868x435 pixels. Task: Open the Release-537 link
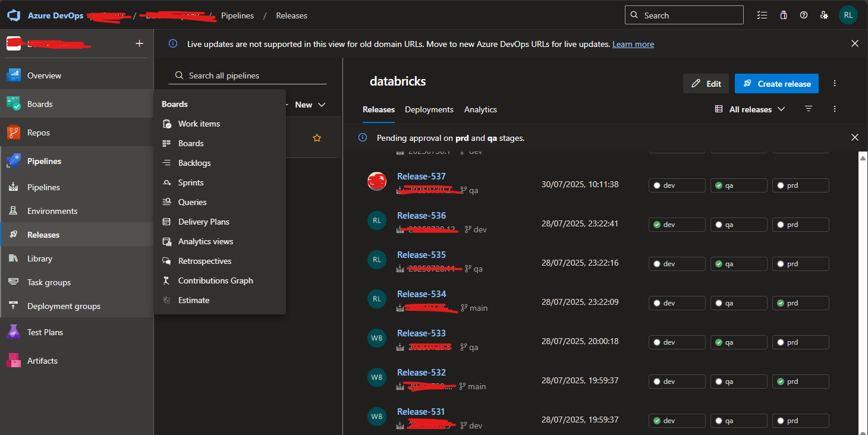[x=422, y=176]
